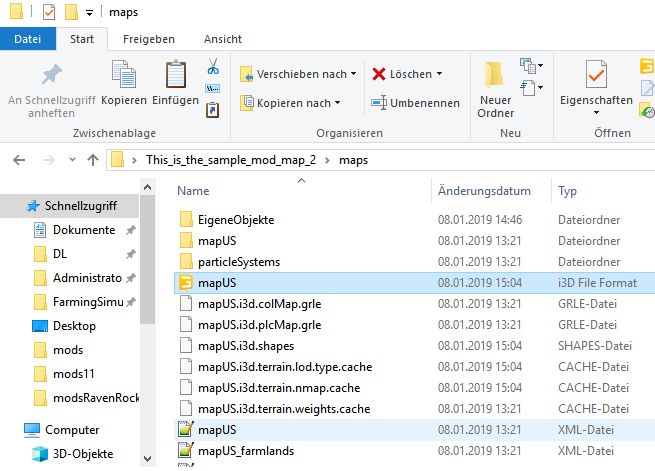Select Computer in the navigation pane
Image resolution: width=655 pixels, height=471 pixels.
(72, 430)
